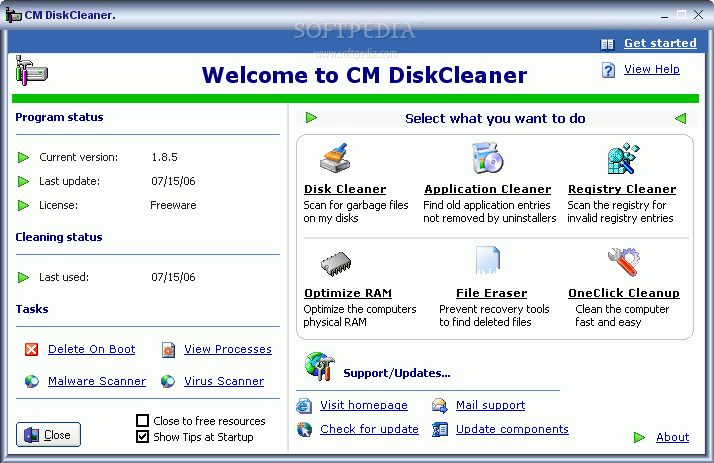Click the Optimize RAM chip icon
714x463 pixels.
pyautogui.click(x=336, y=264)
